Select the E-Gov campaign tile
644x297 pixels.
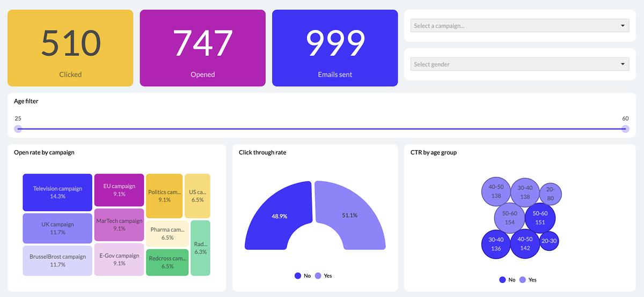[x=119, y=259]
